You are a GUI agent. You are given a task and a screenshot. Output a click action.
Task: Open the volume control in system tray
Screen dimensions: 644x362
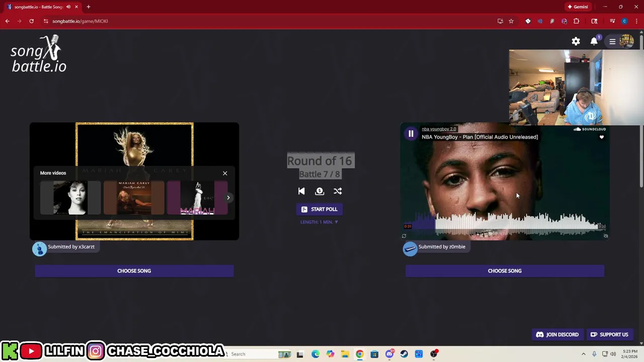[613, 354]
